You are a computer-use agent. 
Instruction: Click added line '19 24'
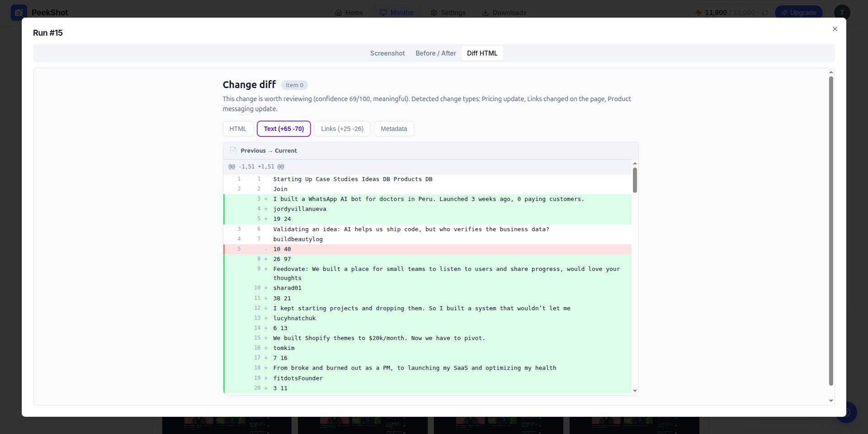[427, 219]
